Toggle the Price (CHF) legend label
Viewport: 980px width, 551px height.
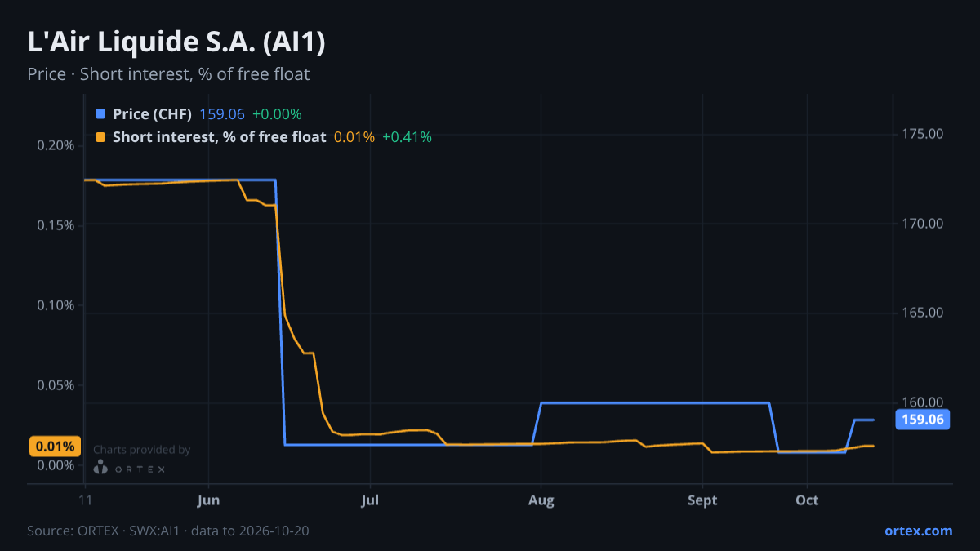click(152, 114)
